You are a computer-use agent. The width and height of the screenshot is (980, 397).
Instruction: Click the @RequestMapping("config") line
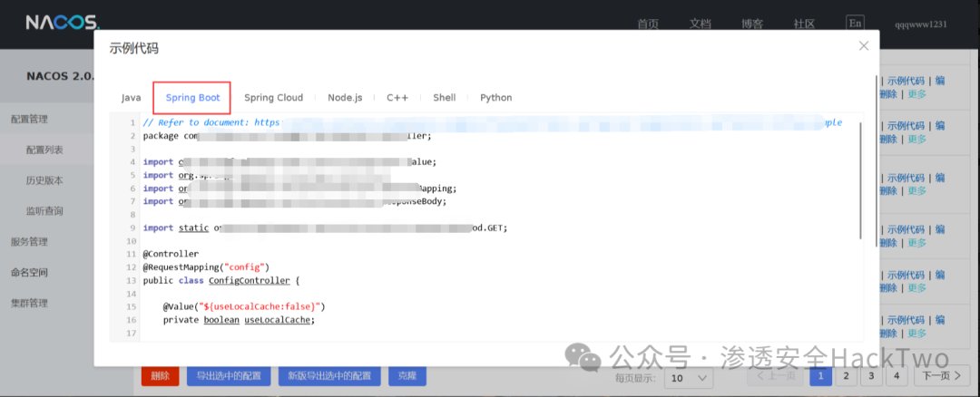[x=206, y=267]
